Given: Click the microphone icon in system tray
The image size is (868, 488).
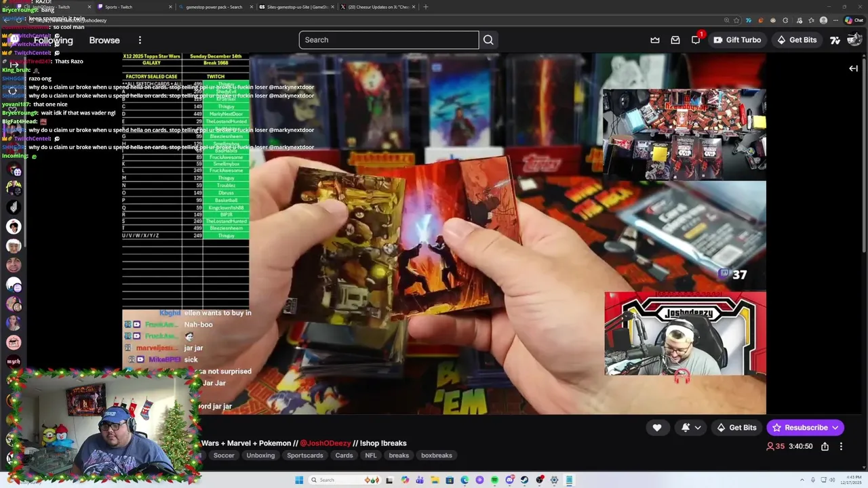Looking at the screenshot, I should tap(813, 480).
